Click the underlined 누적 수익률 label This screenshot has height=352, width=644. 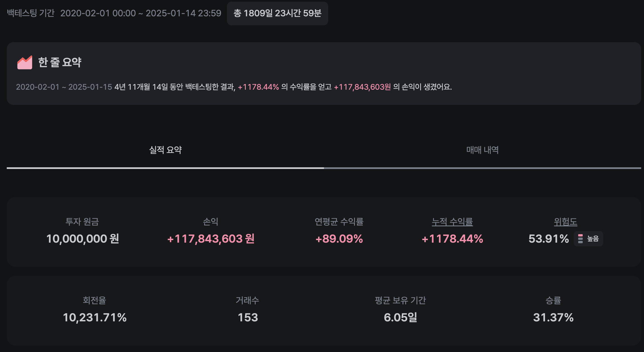click(x=452, y=222)
